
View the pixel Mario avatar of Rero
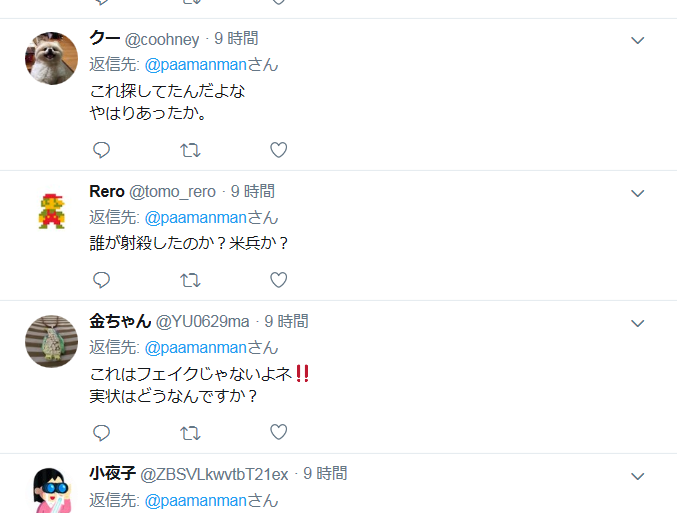(52, 211)
